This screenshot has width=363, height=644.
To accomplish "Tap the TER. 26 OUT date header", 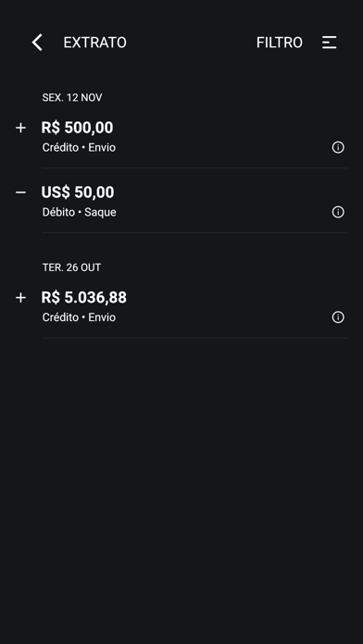I will pos(71,267).
